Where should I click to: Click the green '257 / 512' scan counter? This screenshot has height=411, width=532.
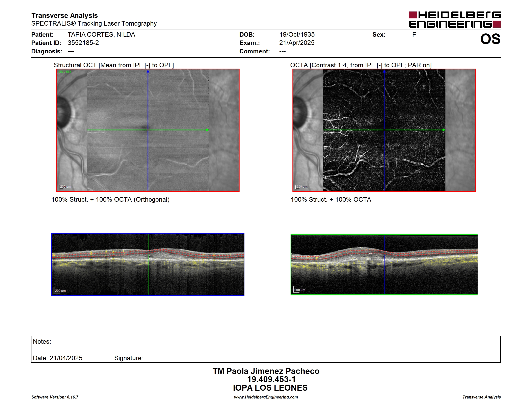(x=65, y=72)
